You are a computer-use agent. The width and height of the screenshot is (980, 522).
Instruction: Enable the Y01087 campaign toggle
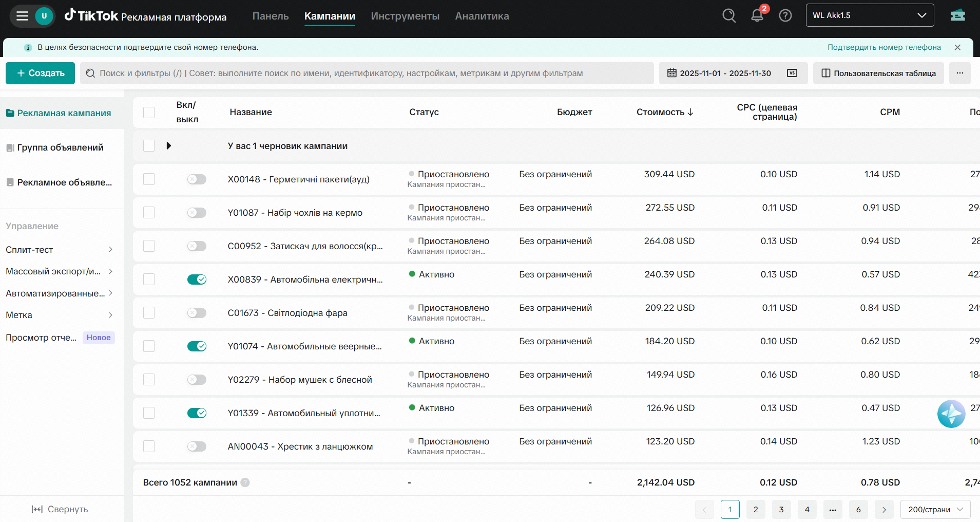197,213
